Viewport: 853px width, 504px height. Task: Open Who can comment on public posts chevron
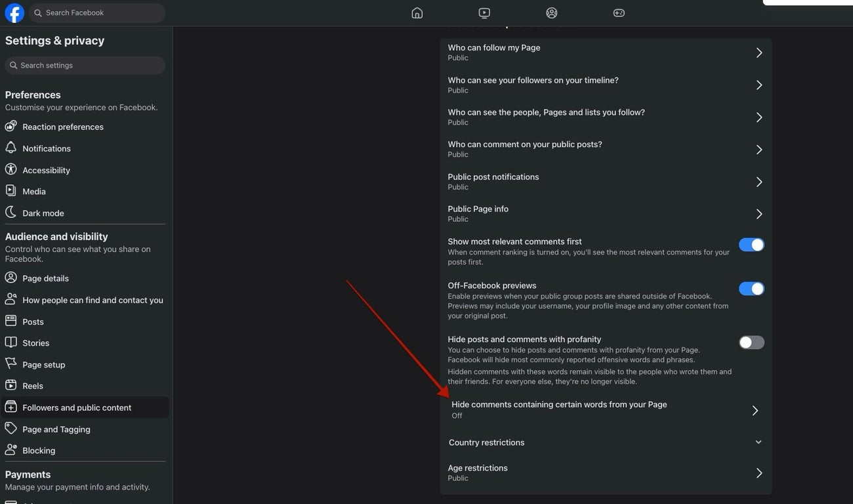click(759, 150)
